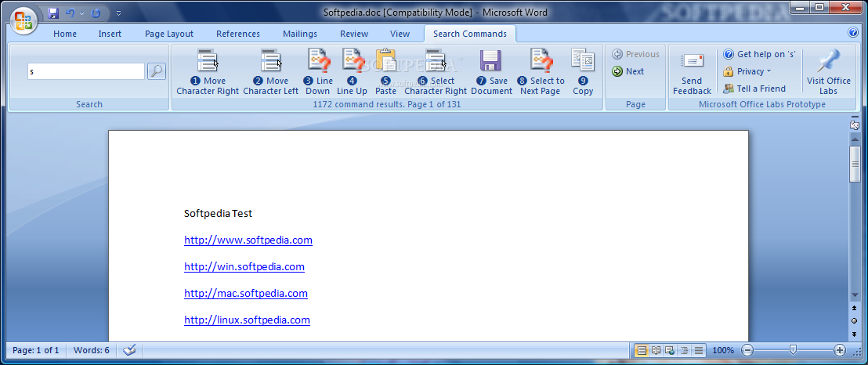Click the magnifier search button
Image resolution: width=868 pixels, height=365 pixels.
tap(157, 71)
